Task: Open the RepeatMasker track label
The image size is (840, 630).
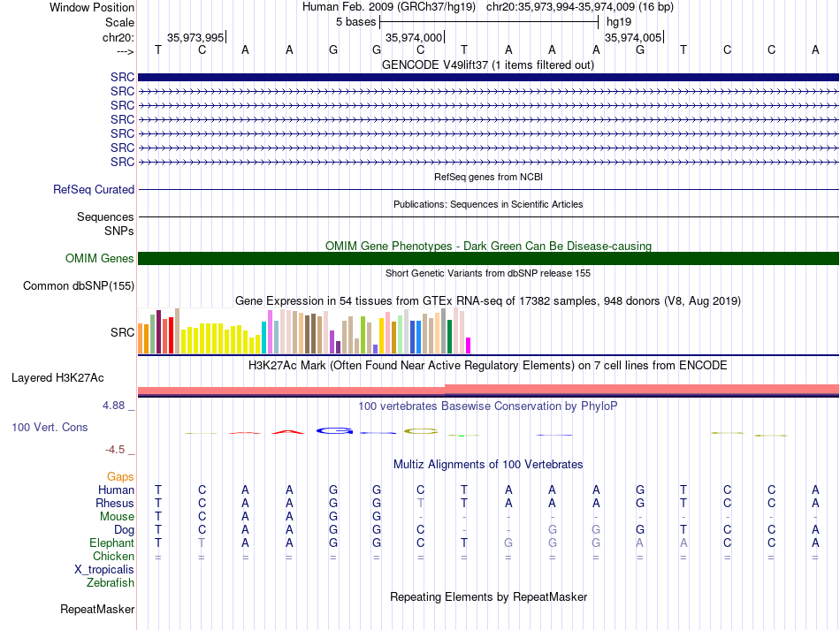Action: click(x=97, y=609)
